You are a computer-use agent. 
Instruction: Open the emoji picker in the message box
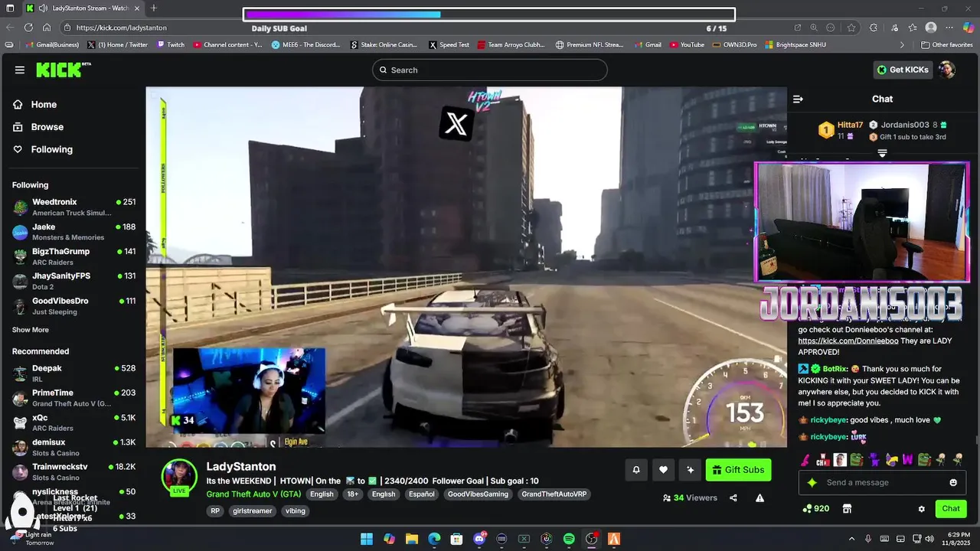click(953, 482)
